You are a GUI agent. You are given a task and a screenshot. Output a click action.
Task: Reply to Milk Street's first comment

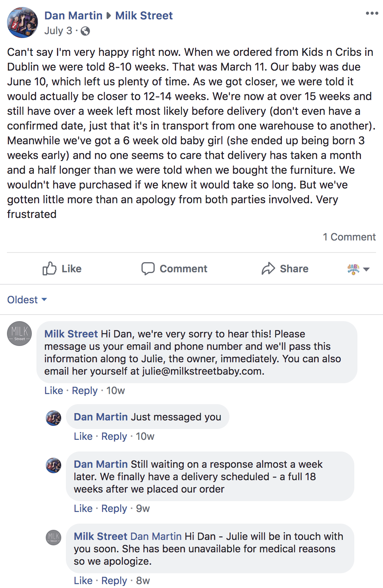[x=85, y=391]
